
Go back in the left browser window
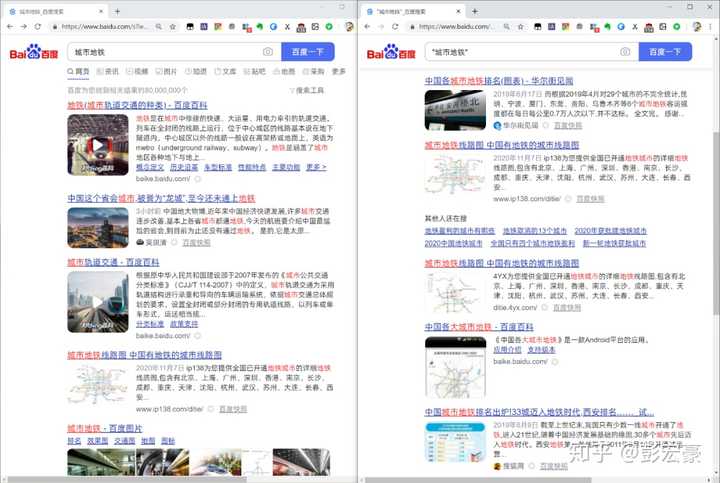pyautogui.click(x=10, y=27)
